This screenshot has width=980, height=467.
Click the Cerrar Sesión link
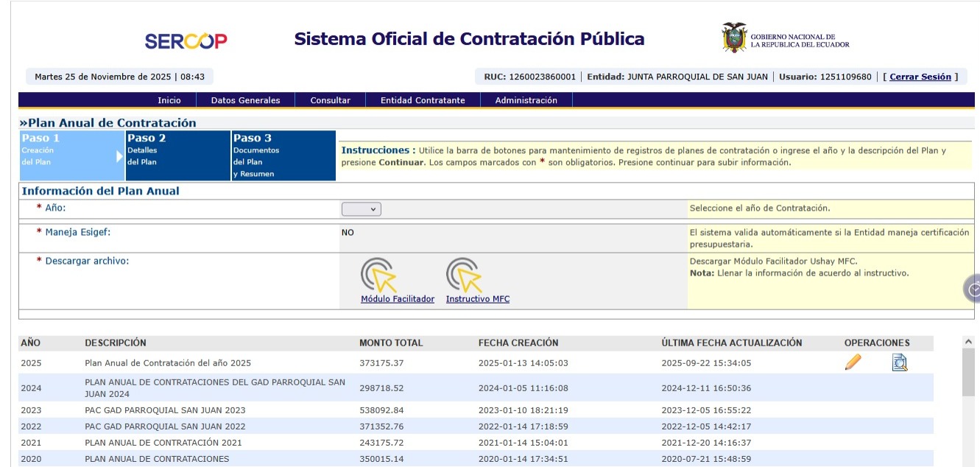coord(921,77)
